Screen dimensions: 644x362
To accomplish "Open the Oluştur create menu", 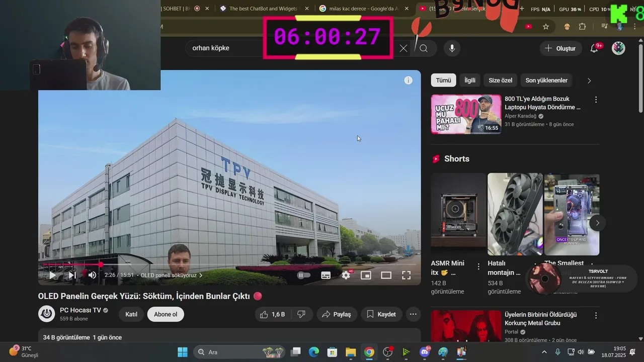I will [560, 48].
